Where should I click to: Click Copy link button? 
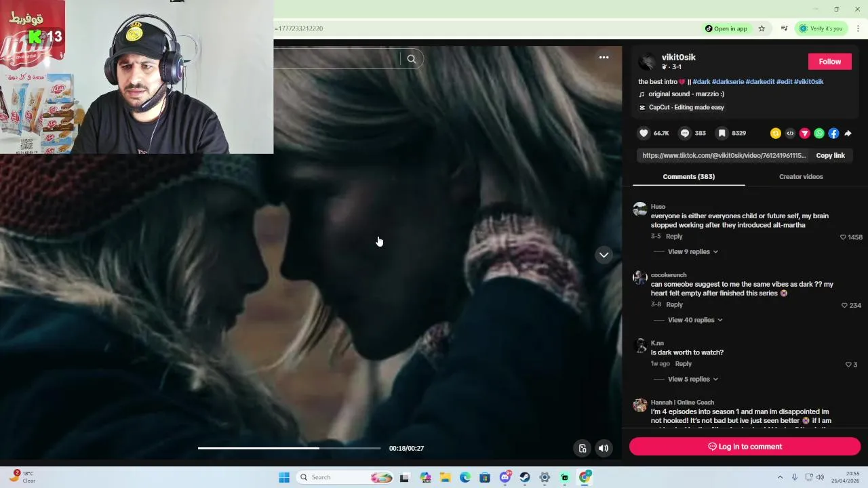click(x=830, y=156)
